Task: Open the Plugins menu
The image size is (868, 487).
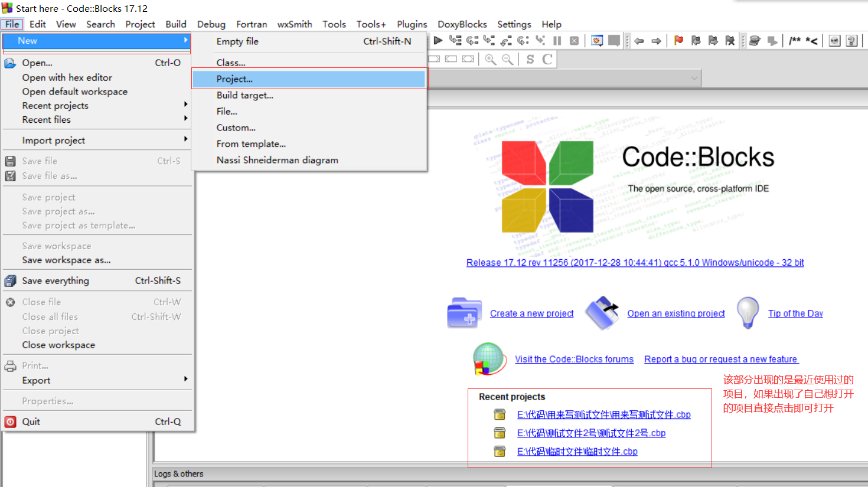Action: [x=412, y=24]
